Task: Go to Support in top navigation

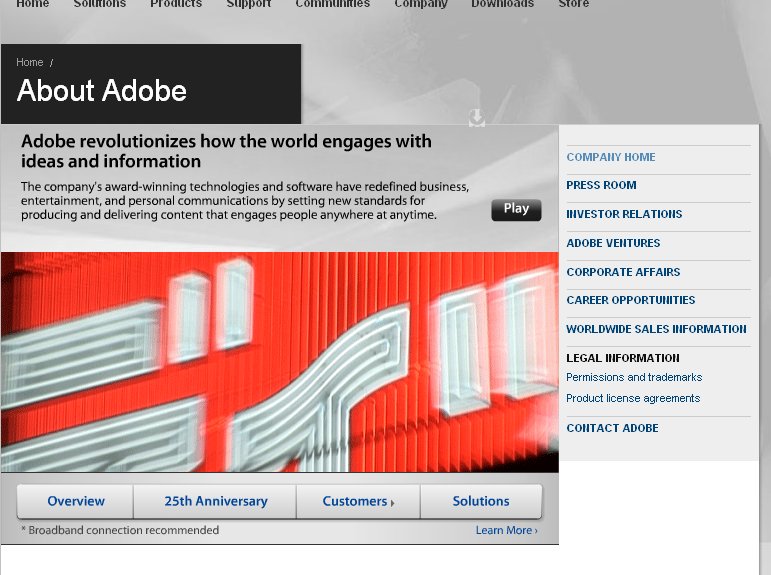Action: (x=249, y=4)
